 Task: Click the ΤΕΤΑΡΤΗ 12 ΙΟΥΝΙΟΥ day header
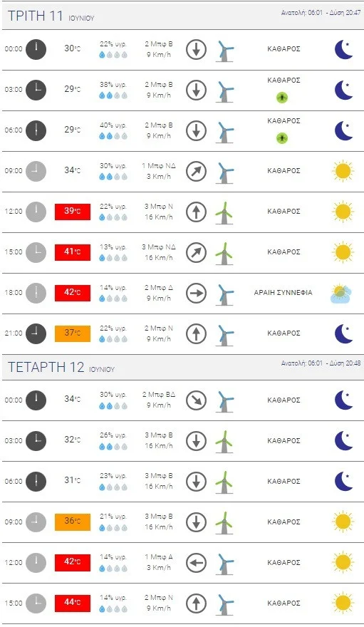click(x=61, y=367)
